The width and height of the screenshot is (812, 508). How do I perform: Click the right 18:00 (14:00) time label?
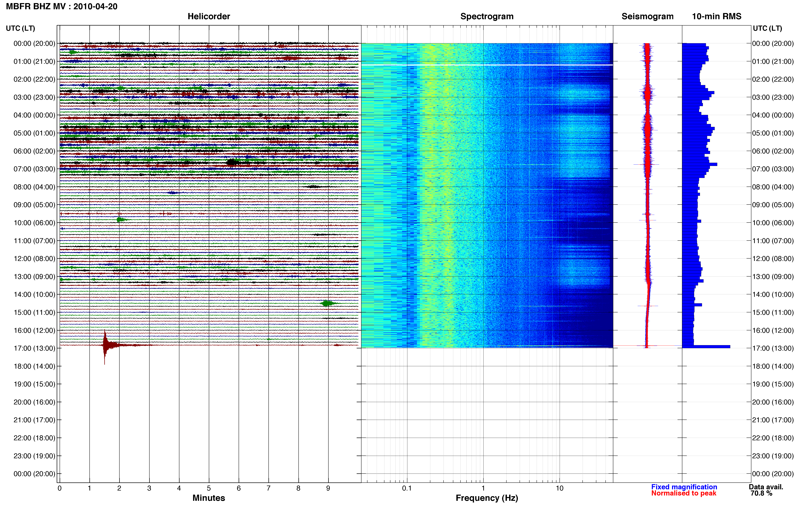coord(773,366)
